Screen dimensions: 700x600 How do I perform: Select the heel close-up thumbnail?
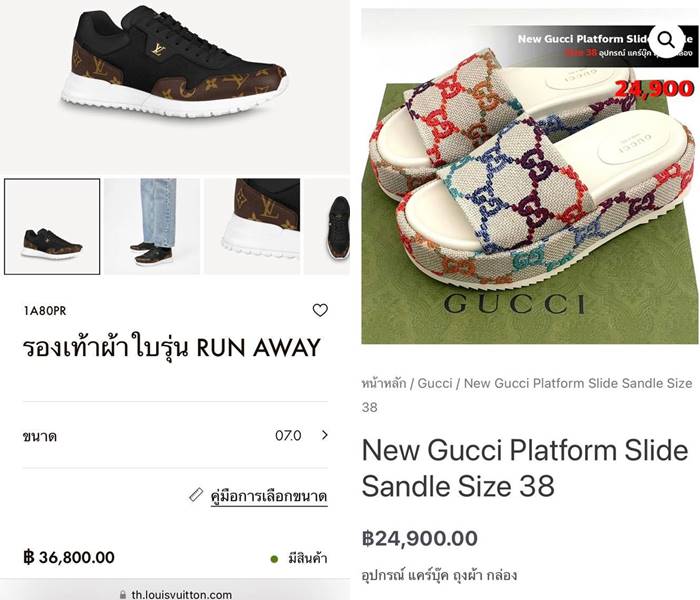(252, 227)
